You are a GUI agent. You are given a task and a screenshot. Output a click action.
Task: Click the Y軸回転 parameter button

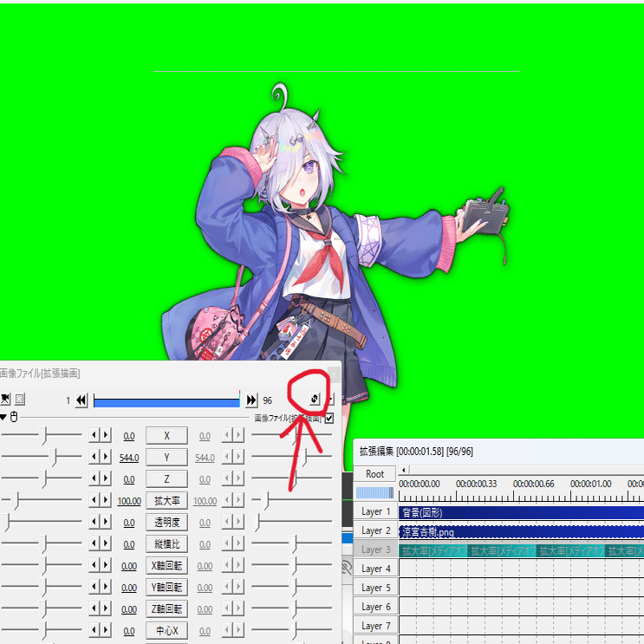(166, 588)
